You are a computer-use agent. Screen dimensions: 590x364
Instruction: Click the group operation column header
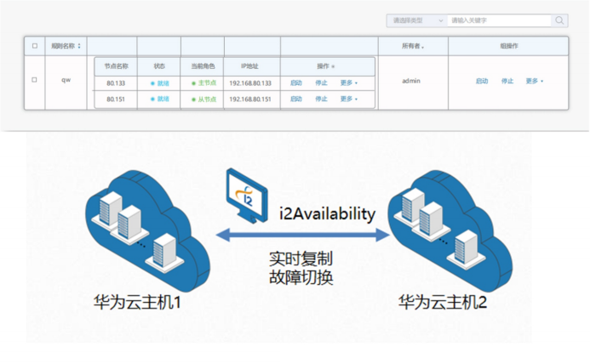coord(509,46)
